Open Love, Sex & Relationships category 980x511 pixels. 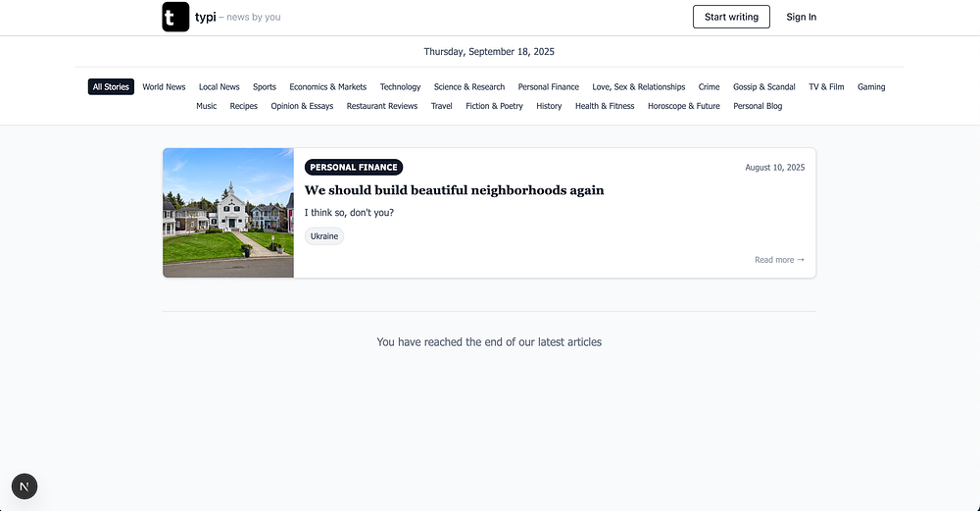click(x=639, y=87)
